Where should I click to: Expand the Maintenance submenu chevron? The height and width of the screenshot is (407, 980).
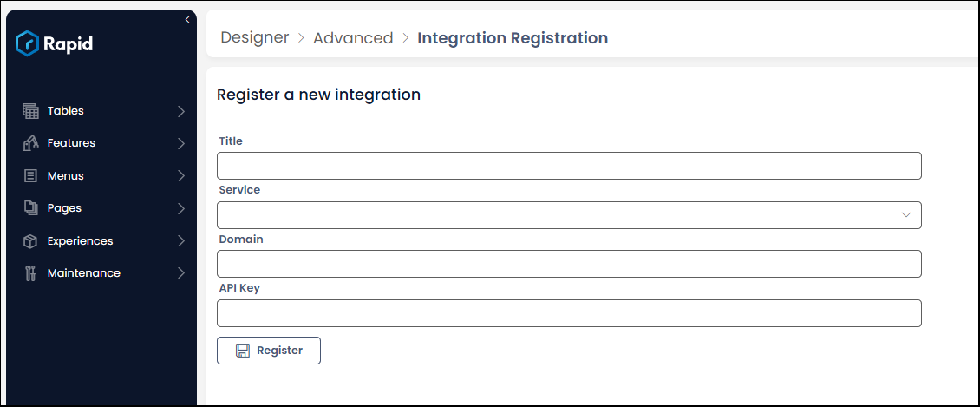click(x=180, y=273)
